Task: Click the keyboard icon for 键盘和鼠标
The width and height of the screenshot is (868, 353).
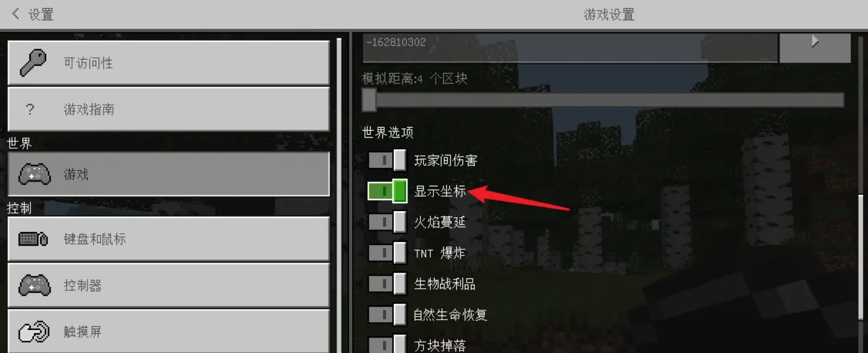Action: coord(33,239)
